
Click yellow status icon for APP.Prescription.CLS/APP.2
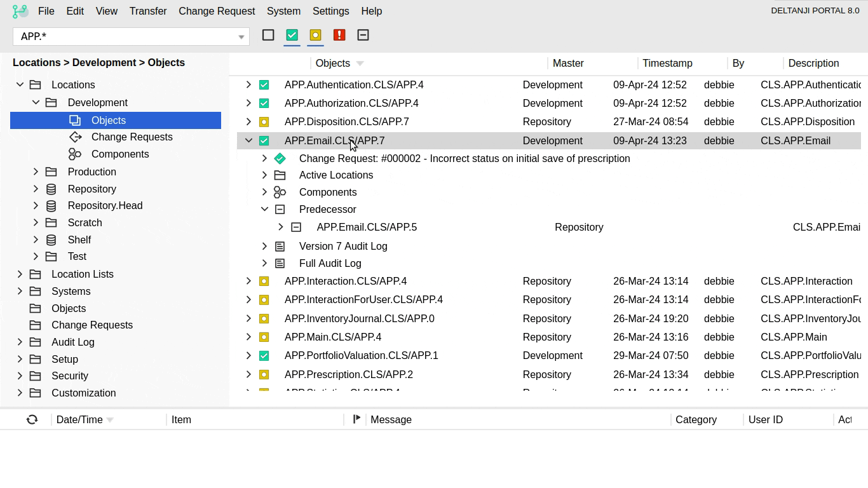[264, 374]
